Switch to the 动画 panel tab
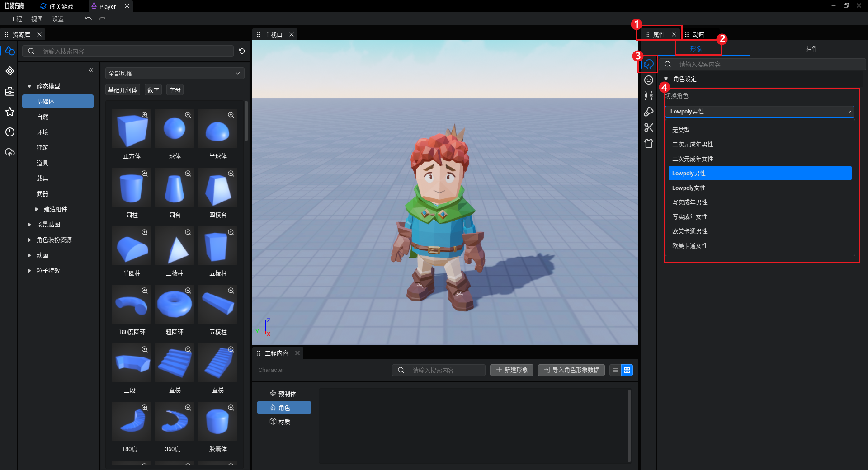Viewport: 868px width, 470px height. pos(698,34)
